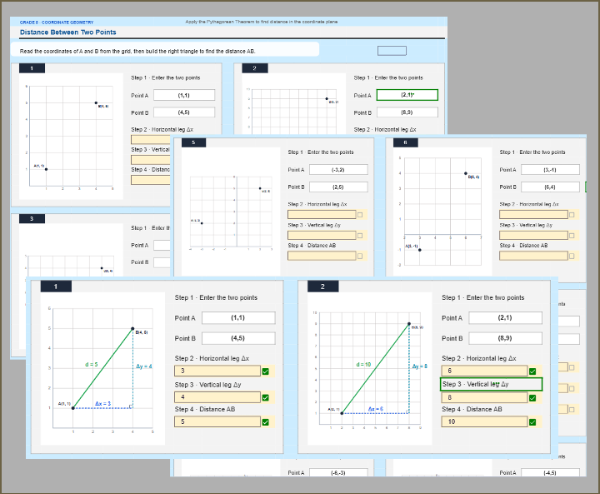This screenshot has width=600, height=494.
Task: Click Step 3 field containing 8, front problem 2
Action: (484, 398)
